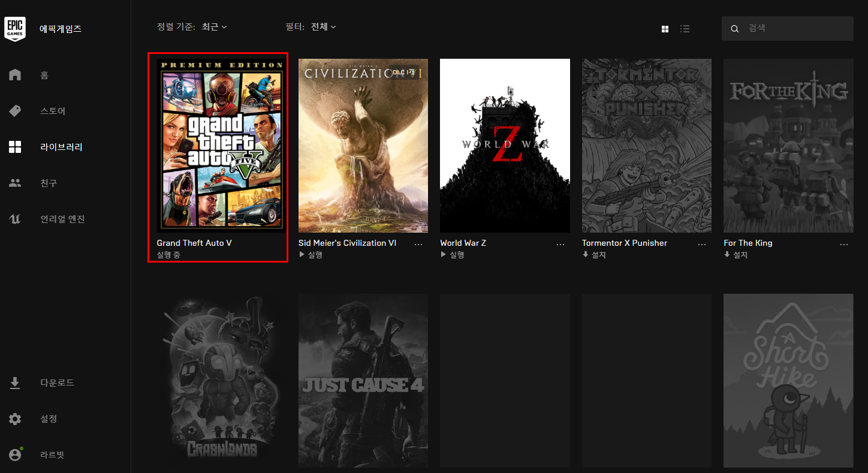This screenshot has width=868, height=473.
Task: Open options menu for World War Z
Action: tap(560, 245)
